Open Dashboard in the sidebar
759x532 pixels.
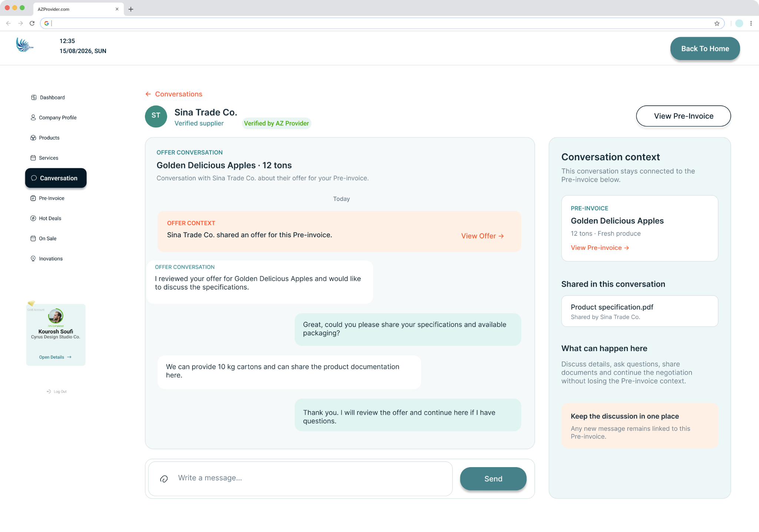(48, 98)
